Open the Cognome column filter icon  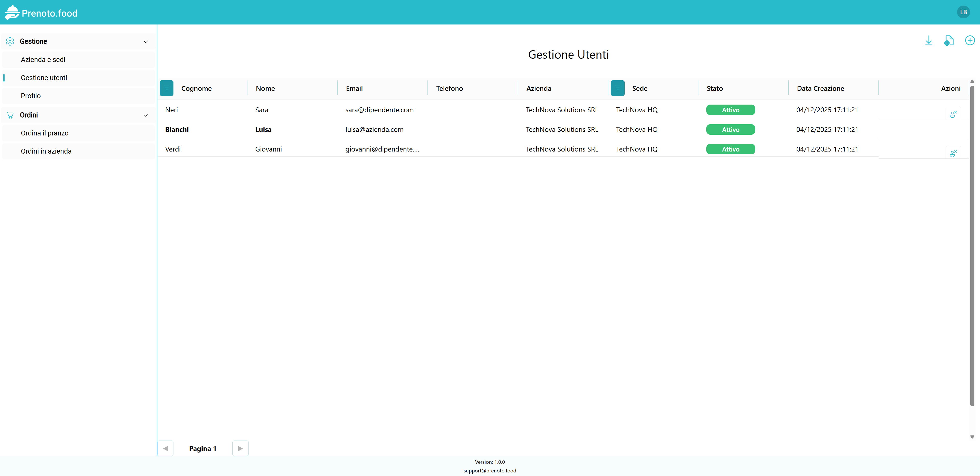click(167, 88)
